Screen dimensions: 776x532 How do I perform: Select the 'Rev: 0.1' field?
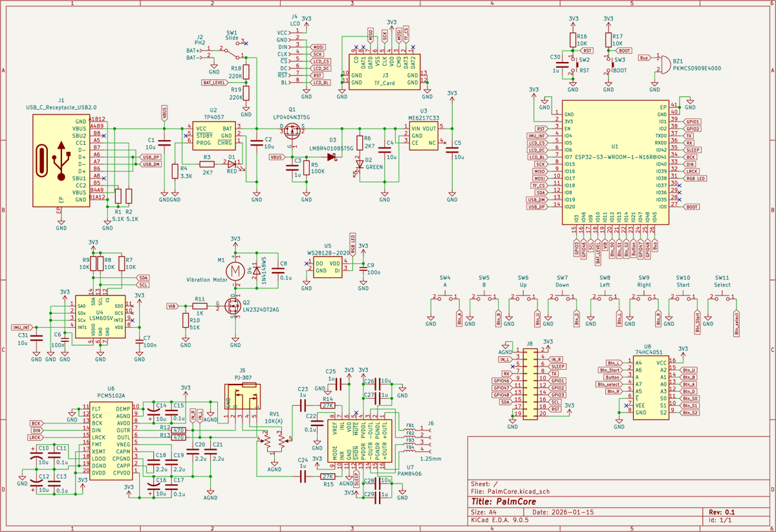722,512
